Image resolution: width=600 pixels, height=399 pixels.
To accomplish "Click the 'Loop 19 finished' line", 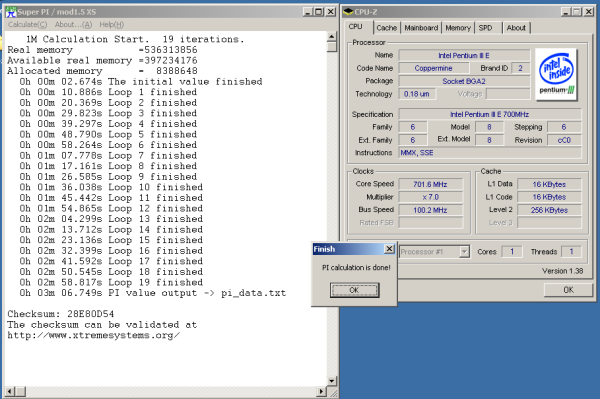I will tap(111, 282).
